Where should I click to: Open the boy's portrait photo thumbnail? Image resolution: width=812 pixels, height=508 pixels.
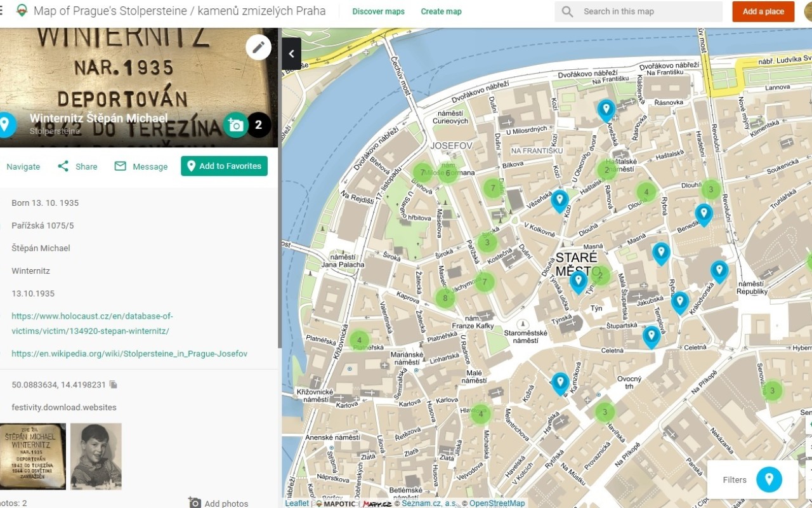(96, 457)
